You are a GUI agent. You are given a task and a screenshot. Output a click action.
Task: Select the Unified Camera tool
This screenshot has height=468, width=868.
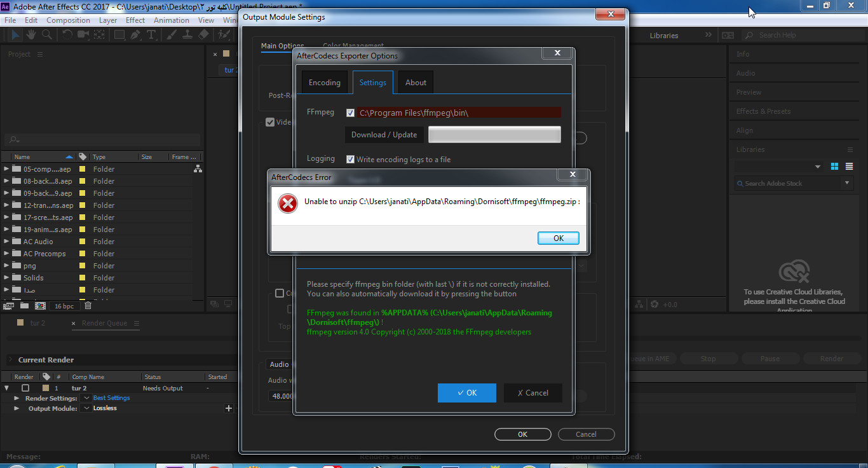pos(83,35)
